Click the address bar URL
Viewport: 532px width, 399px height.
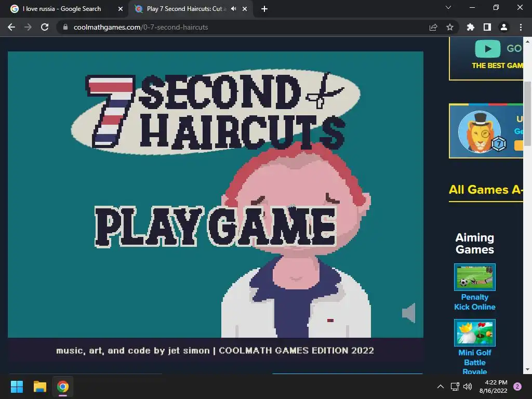pyautogui.click(x=141, y=27)
